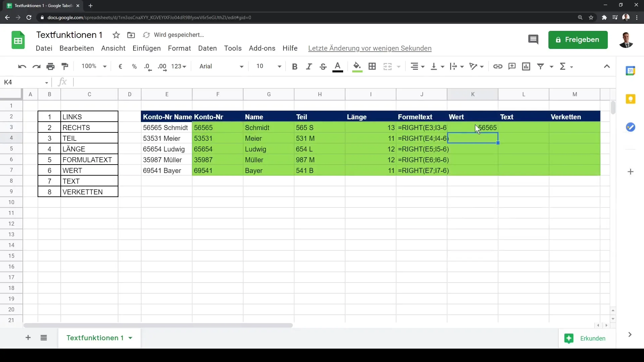This screenshot has height=362, width=644.
Task: Click the horizontal scrollbar
Action: click(158, 325)
